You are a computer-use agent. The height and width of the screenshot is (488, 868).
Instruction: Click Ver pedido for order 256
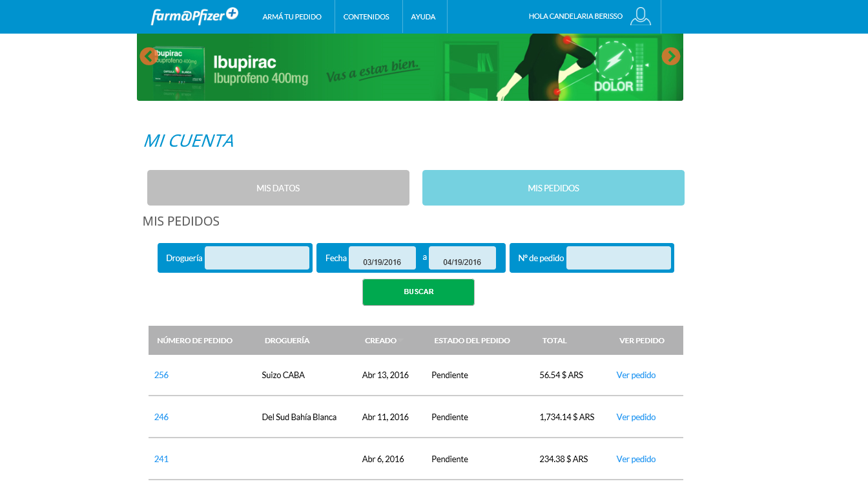(636, 375)
